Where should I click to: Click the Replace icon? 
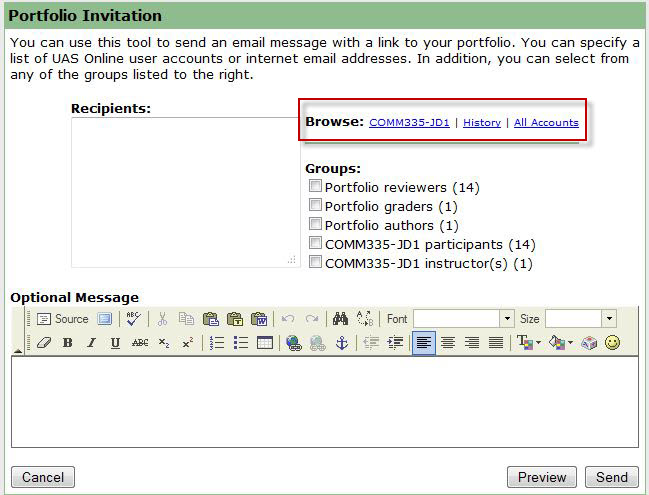[x=365, y=319]
